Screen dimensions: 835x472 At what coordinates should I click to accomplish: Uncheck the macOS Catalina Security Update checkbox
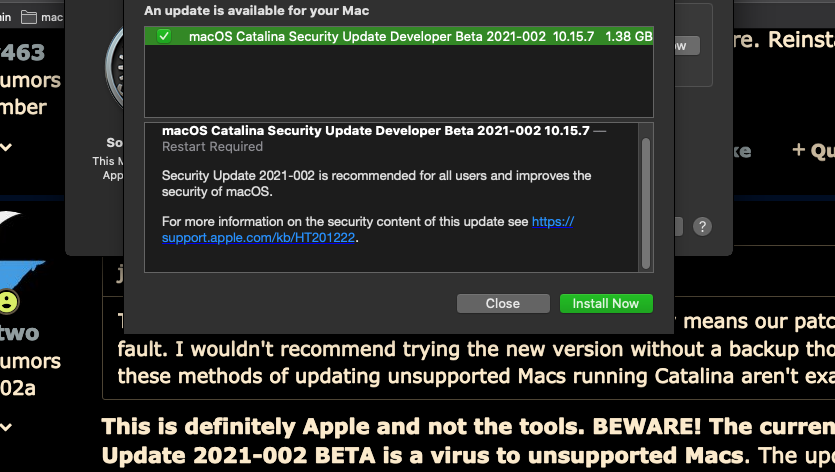pos(163,36)
